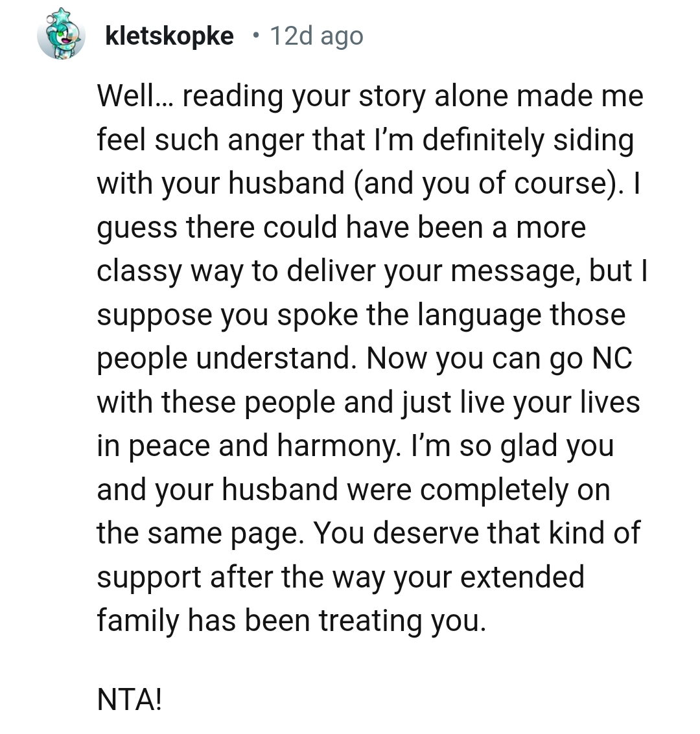This screenshot has width=700, height=734.
Task: Click the line starting "suppose you spoke"
Action: (361, 315)
